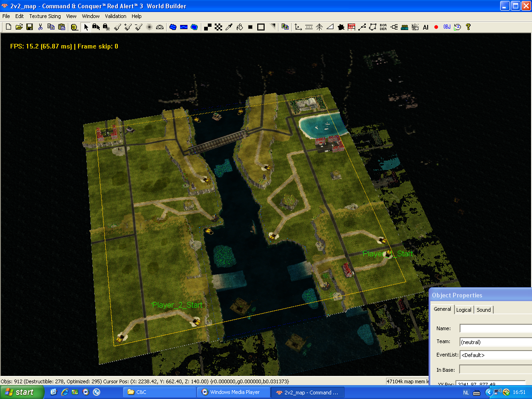Screen dimensions: 532x399
Task: Save the map with the floppy disk icon
Action: (x=30, y=27)
